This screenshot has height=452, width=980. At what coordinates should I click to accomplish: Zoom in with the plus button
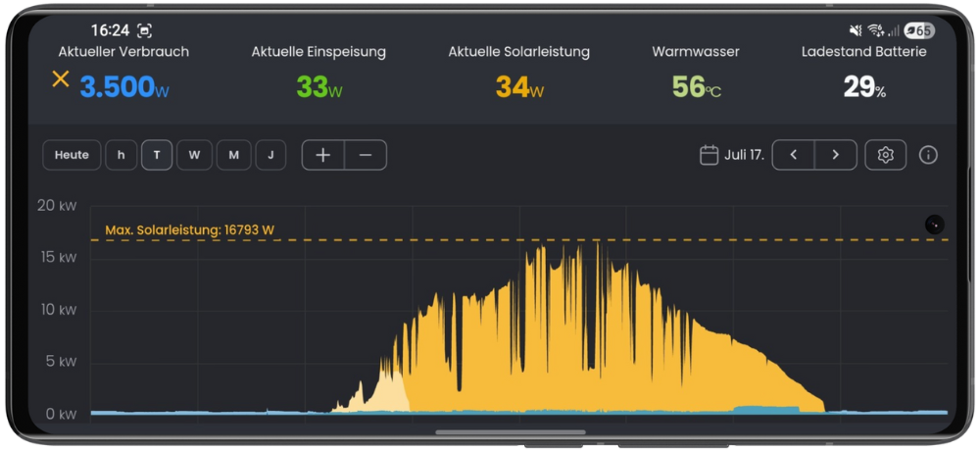point(323,155)
